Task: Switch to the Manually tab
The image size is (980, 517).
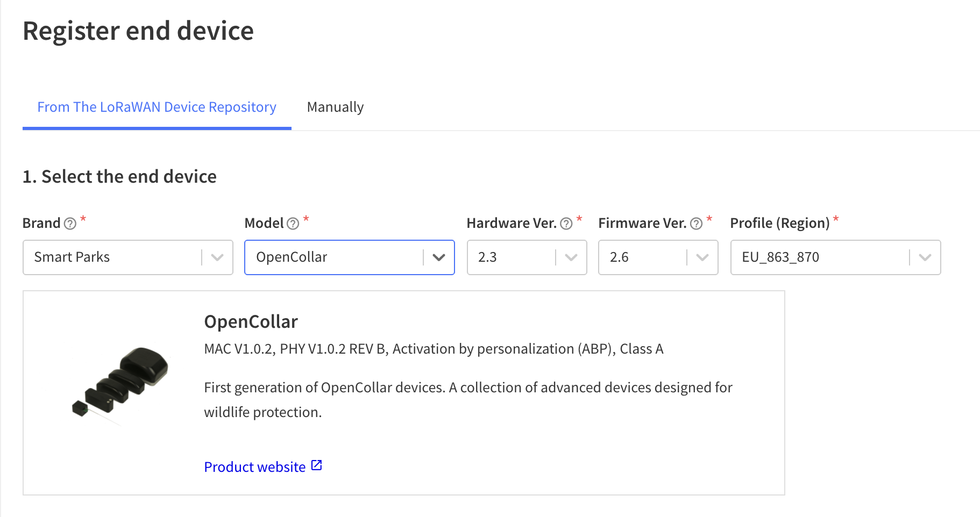Action: [335, 107]
